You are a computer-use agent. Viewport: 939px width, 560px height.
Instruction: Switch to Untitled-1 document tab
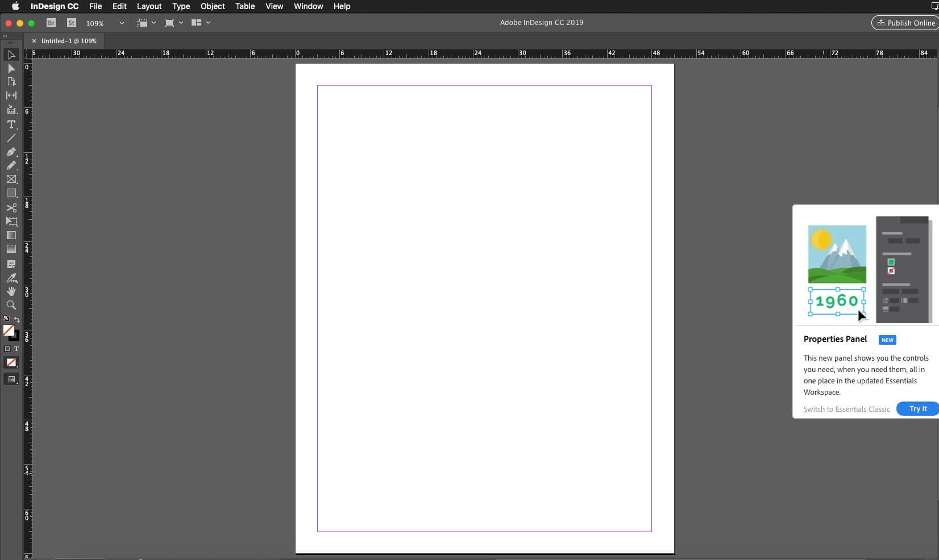68,41
